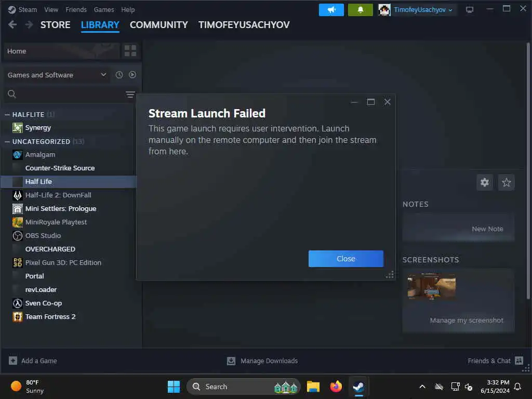
Task: Go forward with the right arrow
Action: (x=29, y=25)
